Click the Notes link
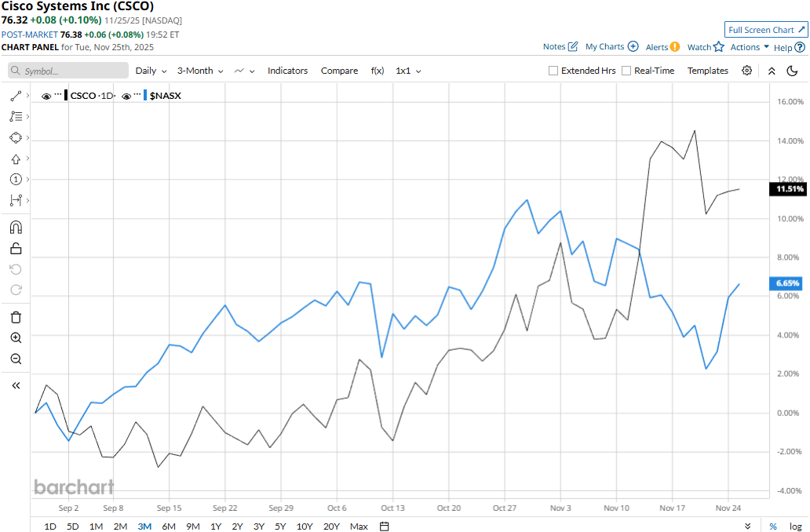Image resolution: width=810 pixels, height=532 pixels. pyautogui.click(x=554, y=46)
